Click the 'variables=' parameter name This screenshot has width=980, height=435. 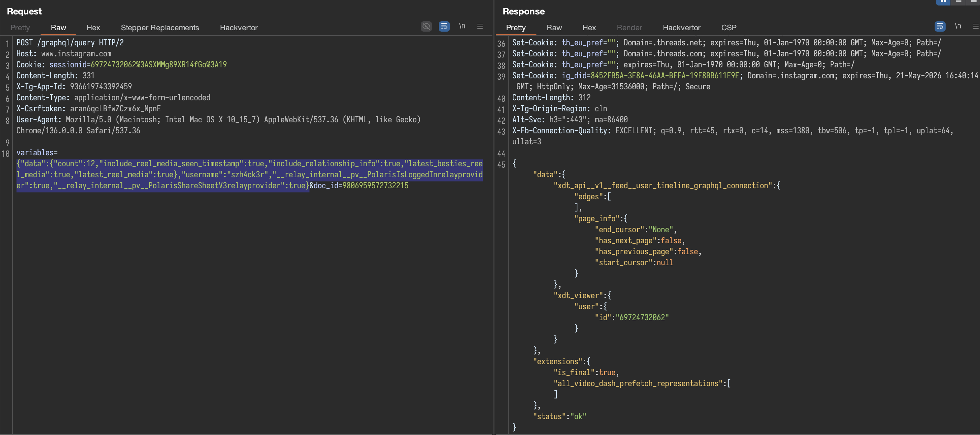point(37,153)
